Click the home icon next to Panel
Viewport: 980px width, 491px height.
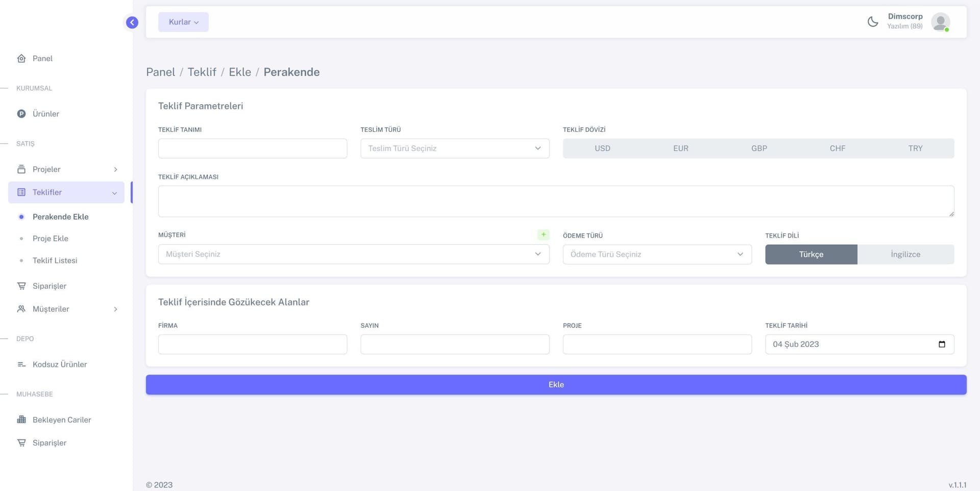pyautogui.click(x=21, y=58)
